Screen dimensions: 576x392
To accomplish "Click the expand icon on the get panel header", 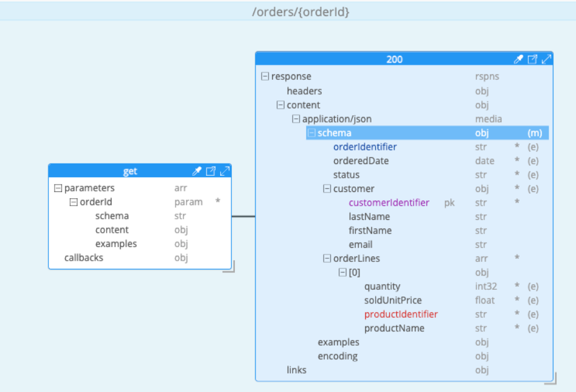I will [224, 171].
